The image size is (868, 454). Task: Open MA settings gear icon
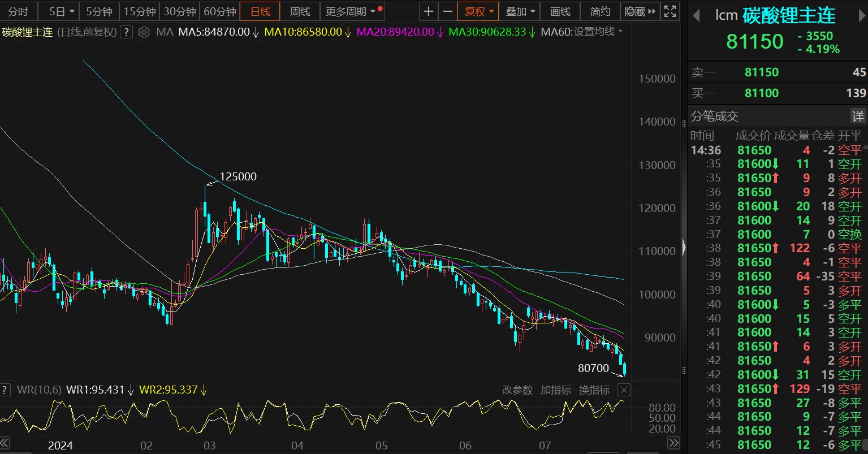(144, 32)
